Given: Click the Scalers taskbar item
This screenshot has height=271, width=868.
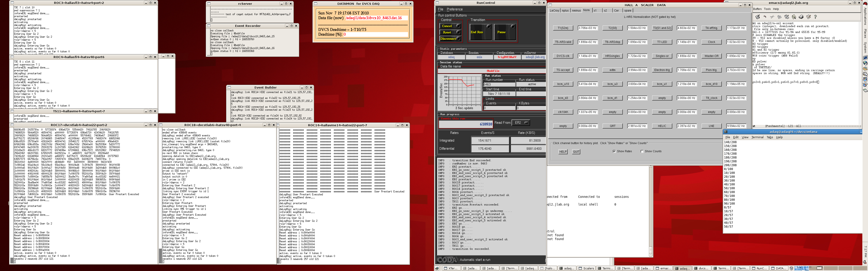Looking at the screenshot, I should click(x=586, y=268).
